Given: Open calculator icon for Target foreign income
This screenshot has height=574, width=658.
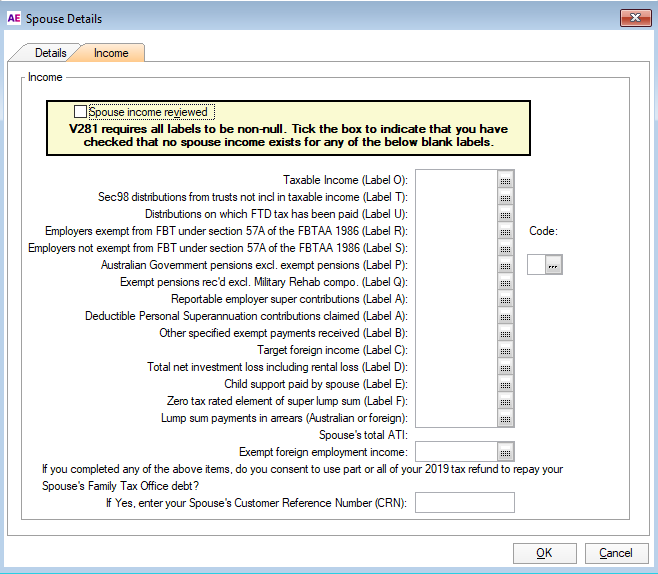Looking at the screenshot, I should tap(505, 350).
